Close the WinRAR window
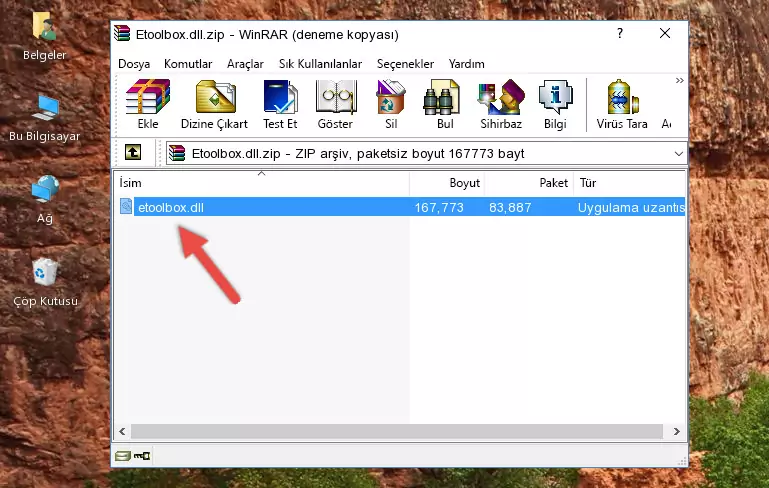The height and width of the screenshot is (488, 769). (665, 33)
